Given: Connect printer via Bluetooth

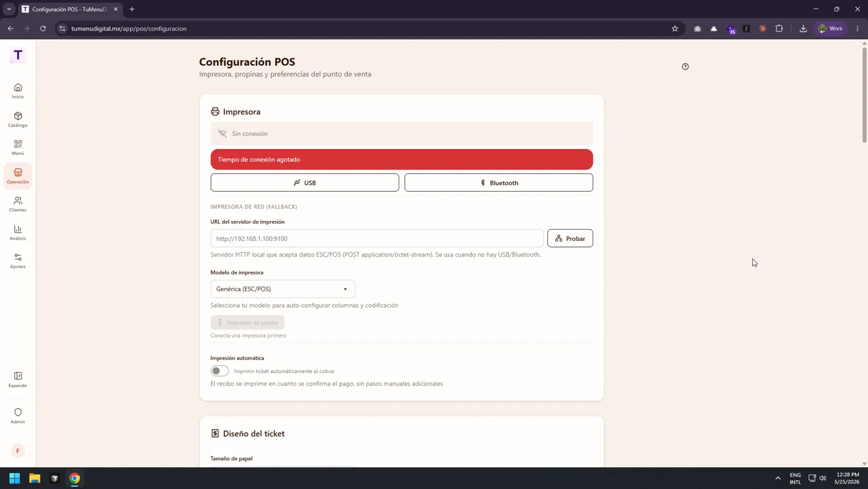Looking at the screenshot, I should point(498,182).
